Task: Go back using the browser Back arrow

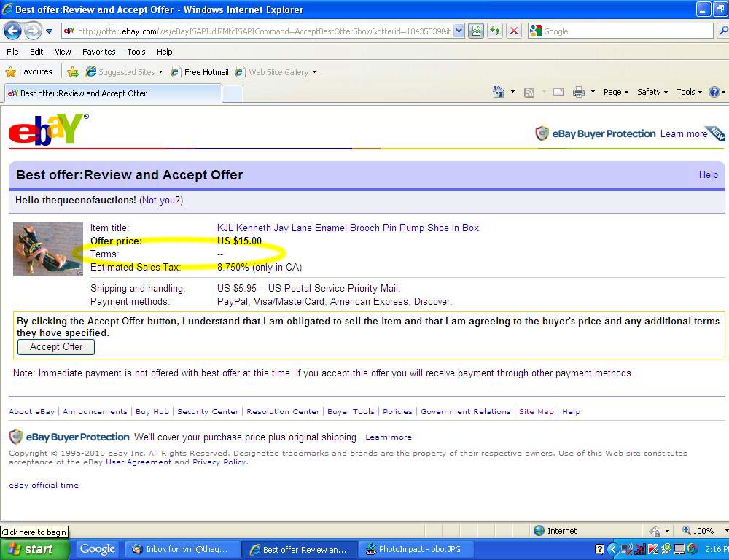Action: [12, 31]
